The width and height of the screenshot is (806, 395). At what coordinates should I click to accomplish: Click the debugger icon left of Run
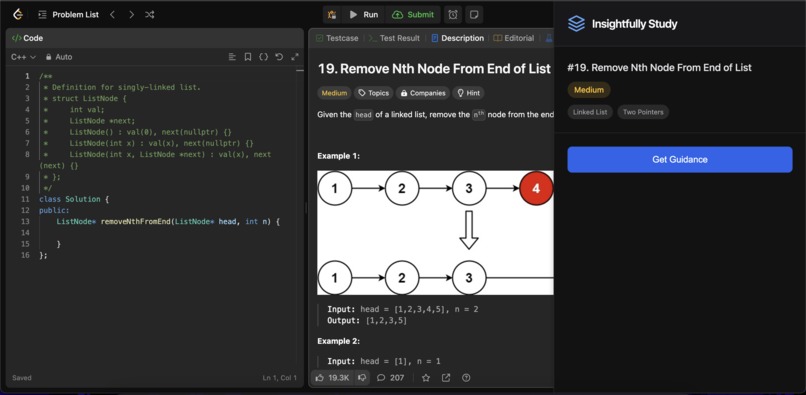coord(332,14)
